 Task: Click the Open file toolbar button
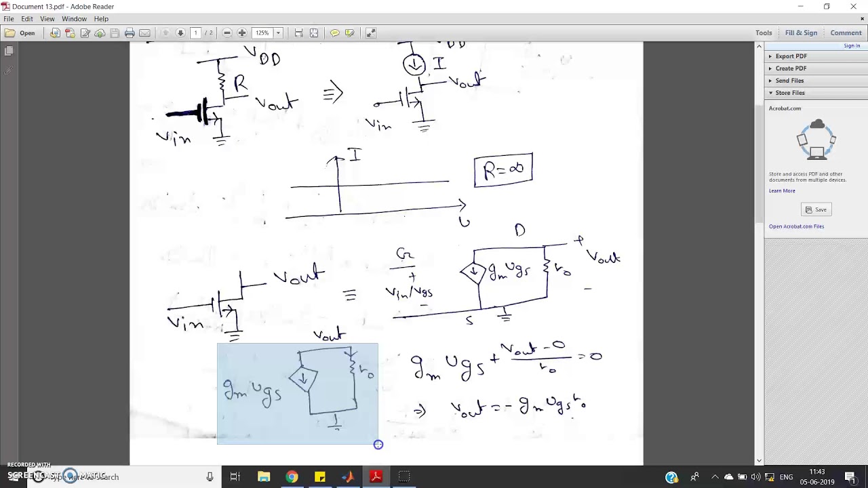pos(20,33)
